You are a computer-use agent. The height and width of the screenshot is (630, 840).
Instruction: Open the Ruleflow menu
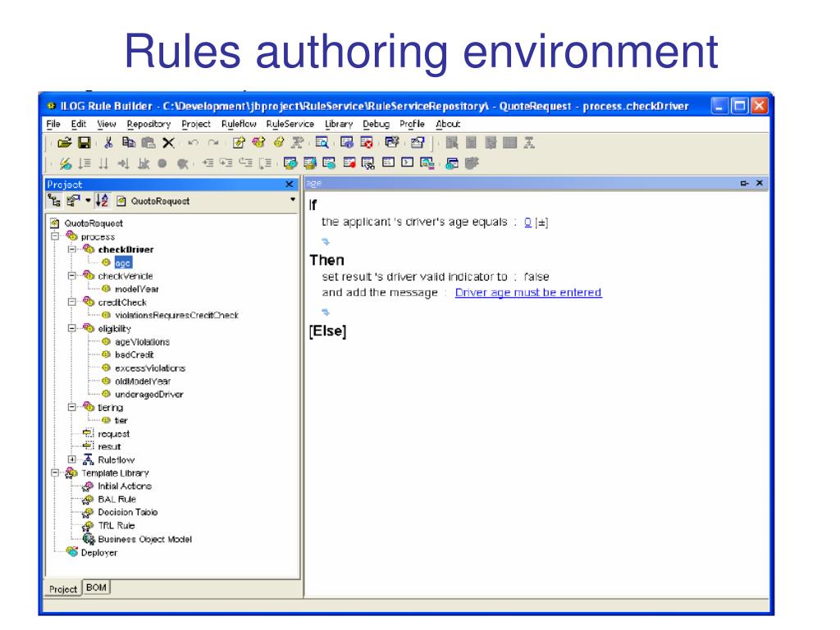(x=239, y=124)
